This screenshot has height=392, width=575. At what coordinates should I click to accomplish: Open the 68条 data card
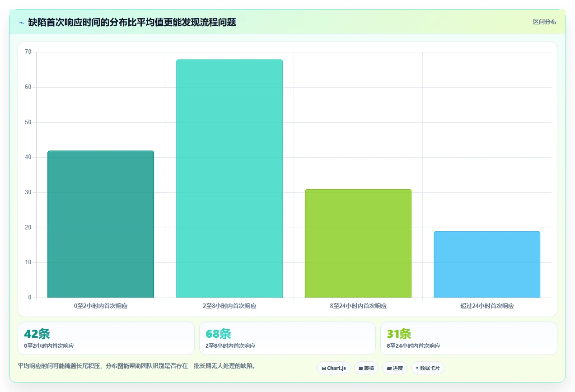point(287,338)
